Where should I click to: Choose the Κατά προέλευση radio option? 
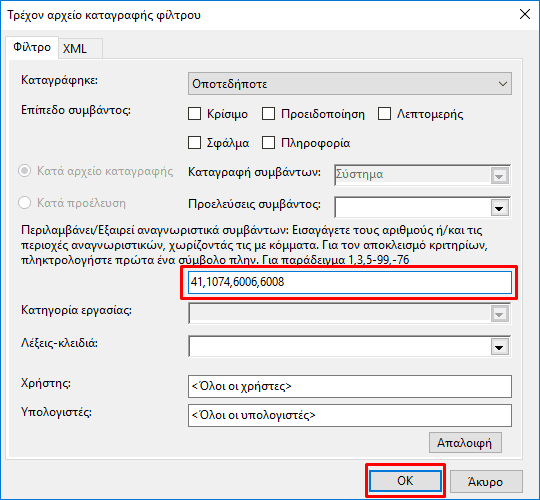coord(25,202)
